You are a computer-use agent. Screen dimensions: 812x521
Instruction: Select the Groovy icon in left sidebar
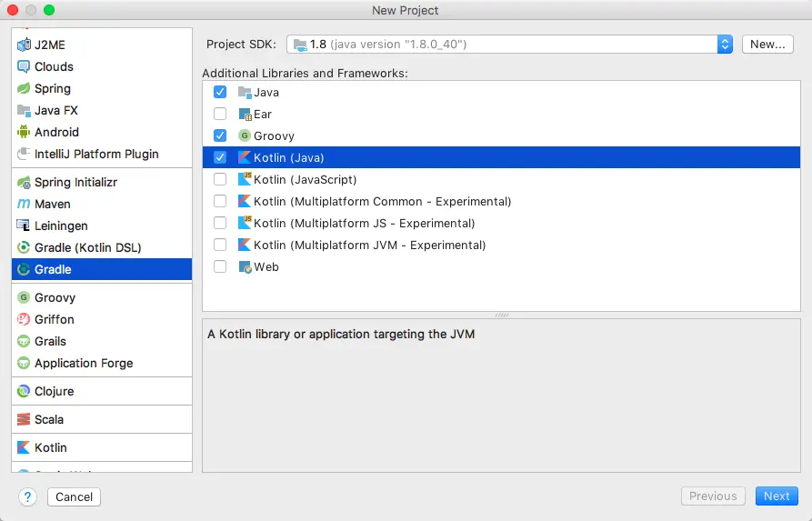tap(24, 298)
